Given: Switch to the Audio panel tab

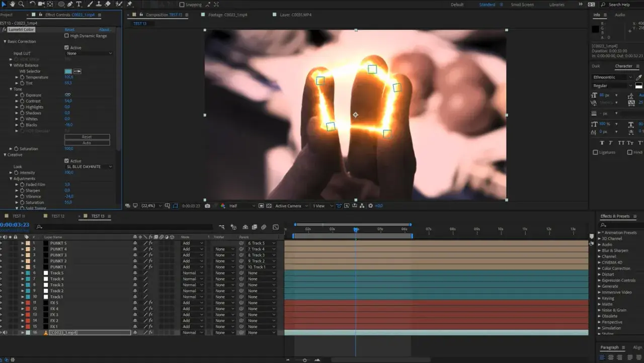Looking at the screenshot, I should click(x=620, y=15).
